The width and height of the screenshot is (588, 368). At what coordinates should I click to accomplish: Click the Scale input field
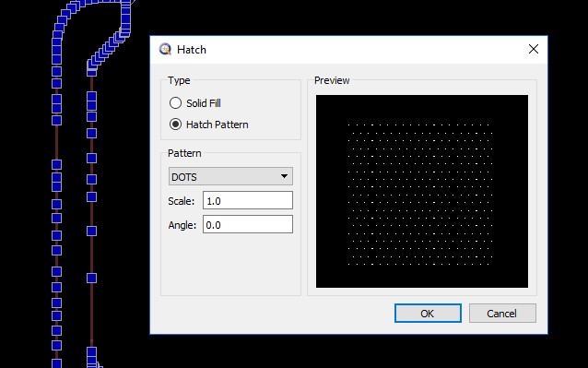pyautogui.click(x=248, y=200)
